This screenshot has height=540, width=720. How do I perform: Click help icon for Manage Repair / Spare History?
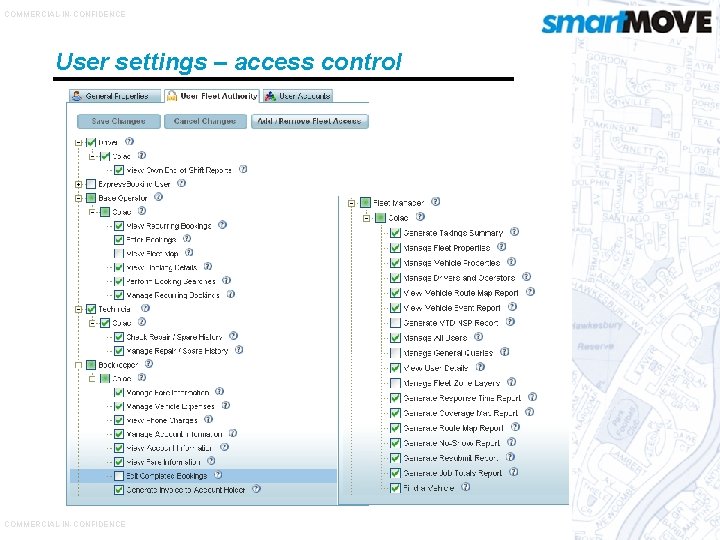(x=239, y=350)
